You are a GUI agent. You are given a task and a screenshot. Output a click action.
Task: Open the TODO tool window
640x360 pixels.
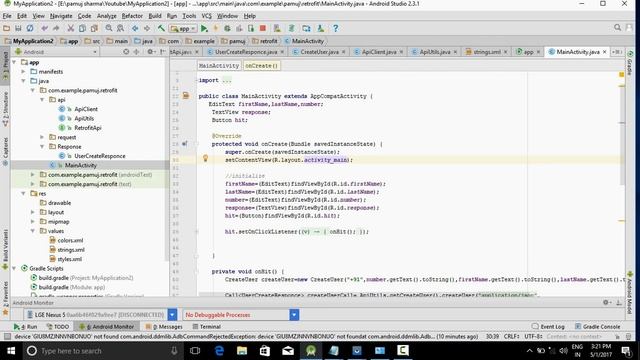(58, 327)
